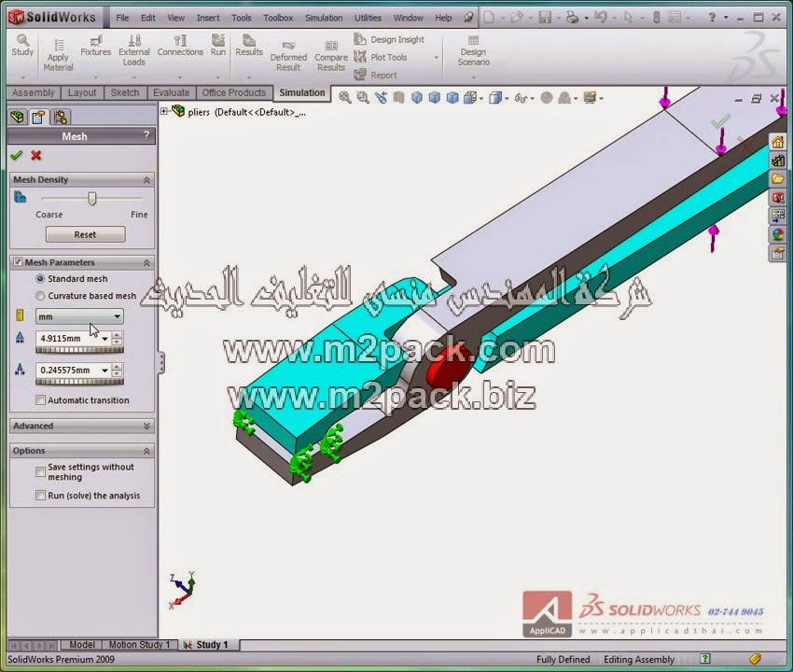Open the File menu
Screen dimensions: 793x672
122,18
